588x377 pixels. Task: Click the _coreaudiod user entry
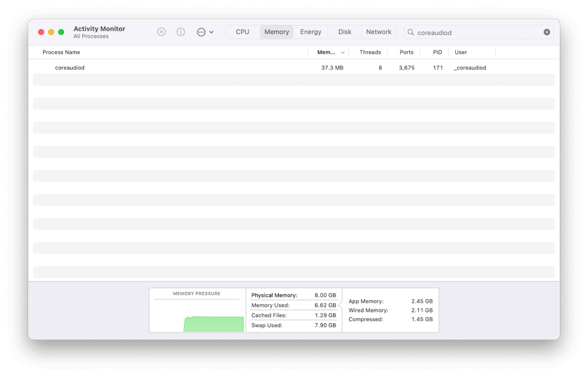pyautogui.click(x=470, y=68)
